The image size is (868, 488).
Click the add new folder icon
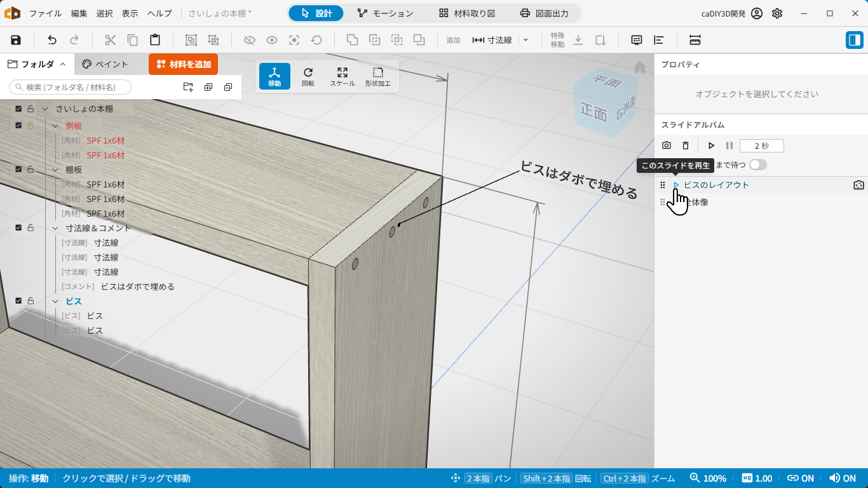point(188,87)
